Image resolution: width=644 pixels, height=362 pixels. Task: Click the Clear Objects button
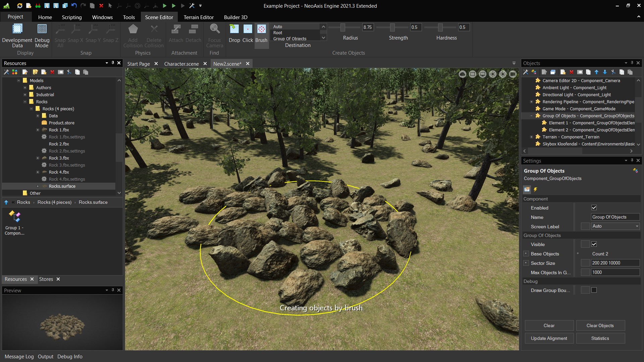click(x=600, y=325)
